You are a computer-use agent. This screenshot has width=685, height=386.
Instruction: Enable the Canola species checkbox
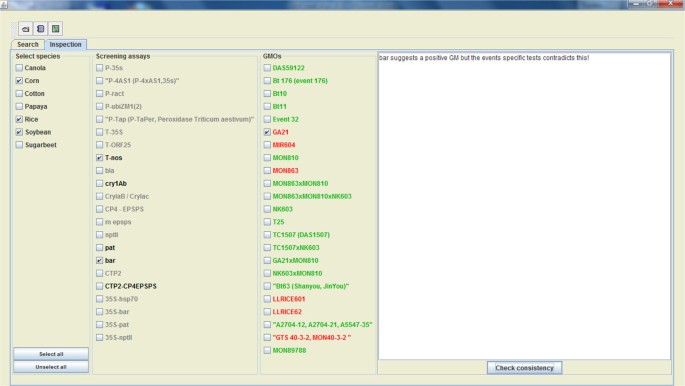19,68
